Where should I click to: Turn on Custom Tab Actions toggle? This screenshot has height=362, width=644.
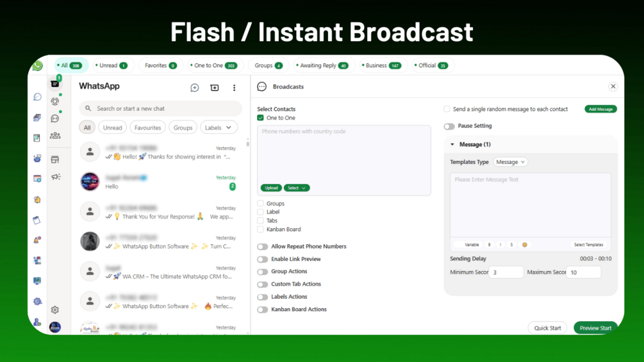pyautogui.click(x=263, y=284)
